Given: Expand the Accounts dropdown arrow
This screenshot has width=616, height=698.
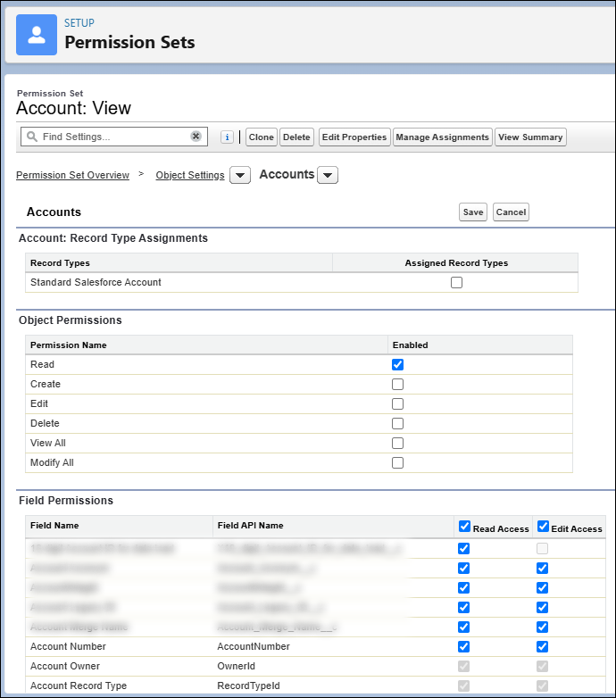Looking at the screenshot, I should click(x=328, y=176).
